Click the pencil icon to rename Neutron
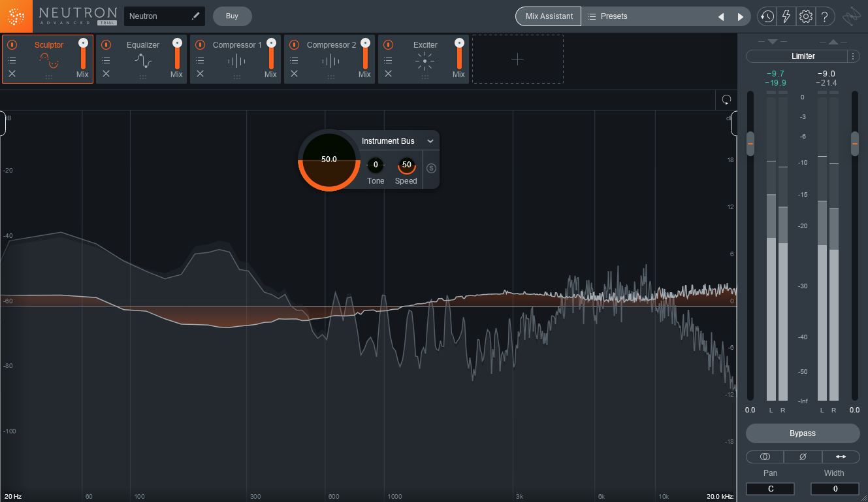Viewport: 868px width, 502px height. pos(195,16)
